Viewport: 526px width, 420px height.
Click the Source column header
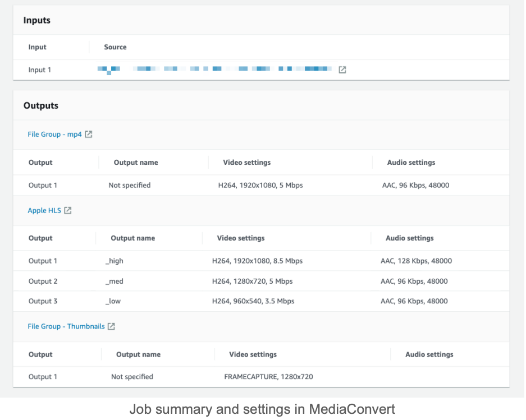pyautogui.click(x=115, y=47)
